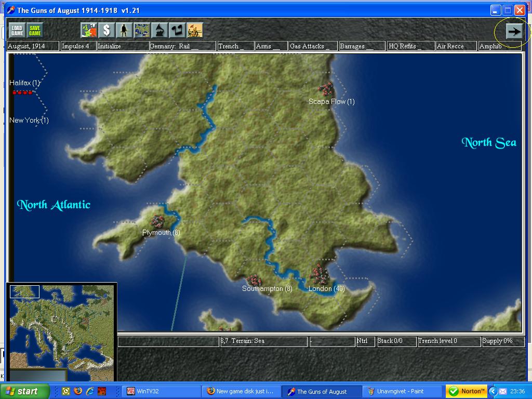This screenshot has height=399, width=532.
Task: Click the North Sea map label
Action: point(489,142)
